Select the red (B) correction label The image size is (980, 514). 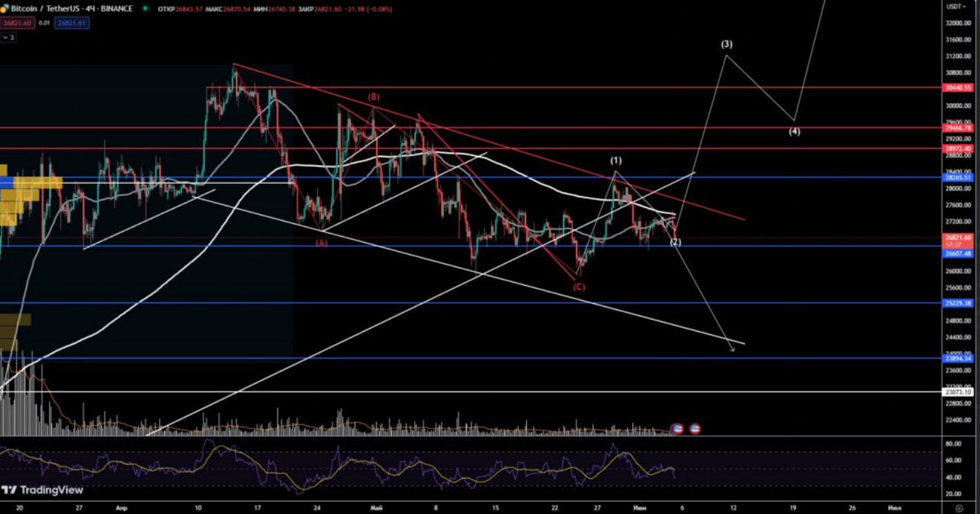tap(373, 96)
